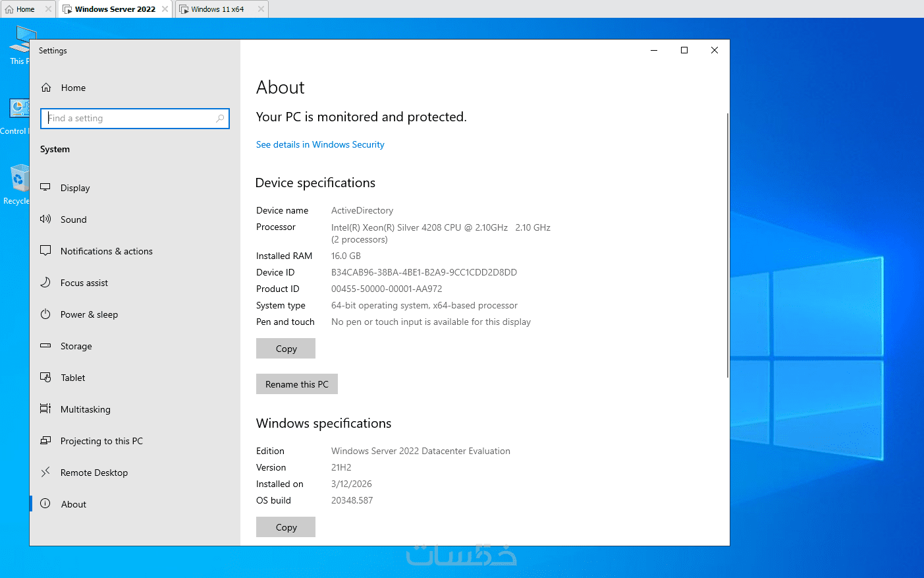
Task: Close the Windows Server 2022 VM tab
Action: [x=165, y=9]
